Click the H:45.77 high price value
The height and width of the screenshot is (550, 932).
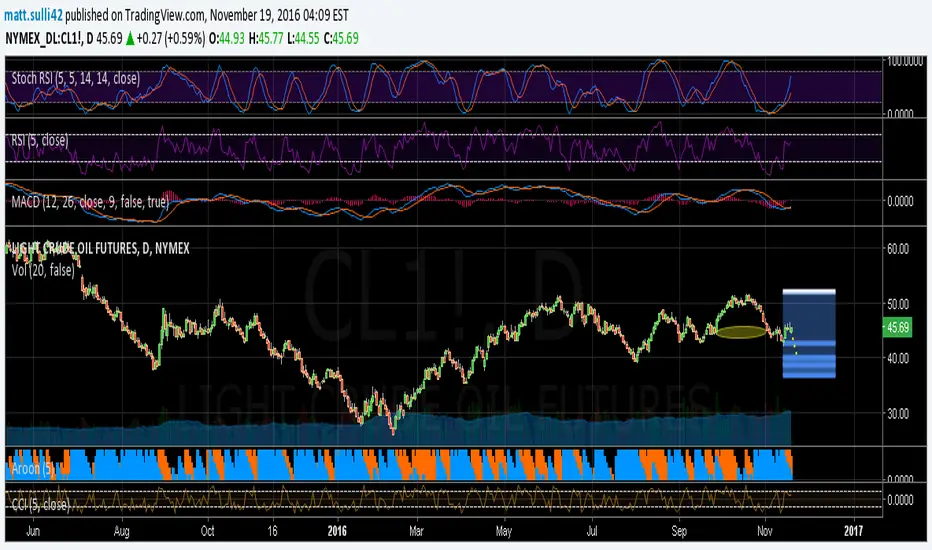(x=266, y=39)
